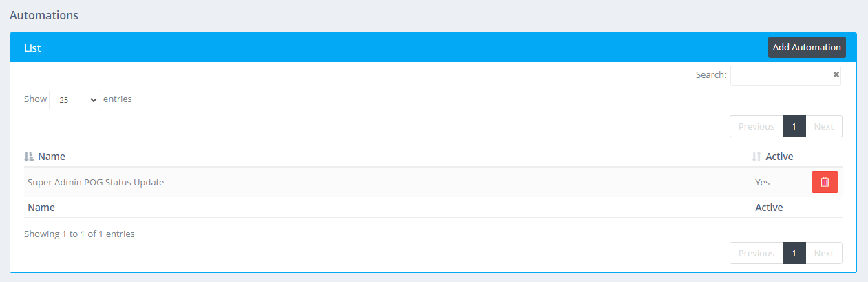Click the Active column header

coord(779,157)
